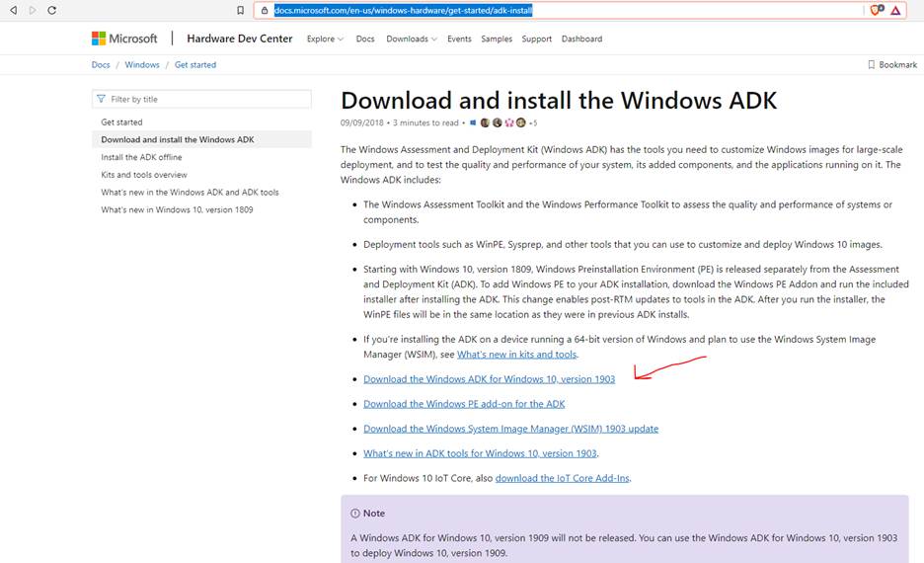Open the Docs menu item

tap(365, 39)
